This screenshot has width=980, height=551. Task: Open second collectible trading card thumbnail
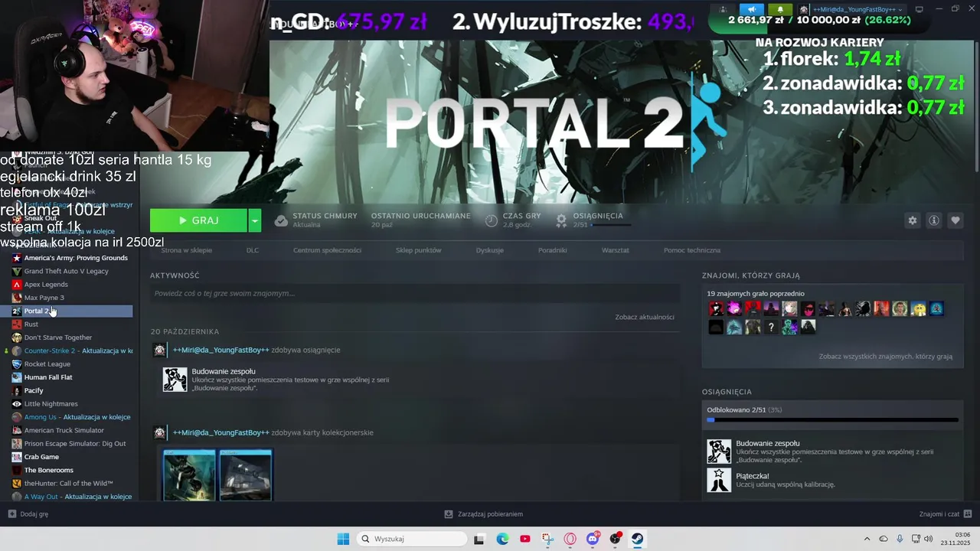click(246, 475)
